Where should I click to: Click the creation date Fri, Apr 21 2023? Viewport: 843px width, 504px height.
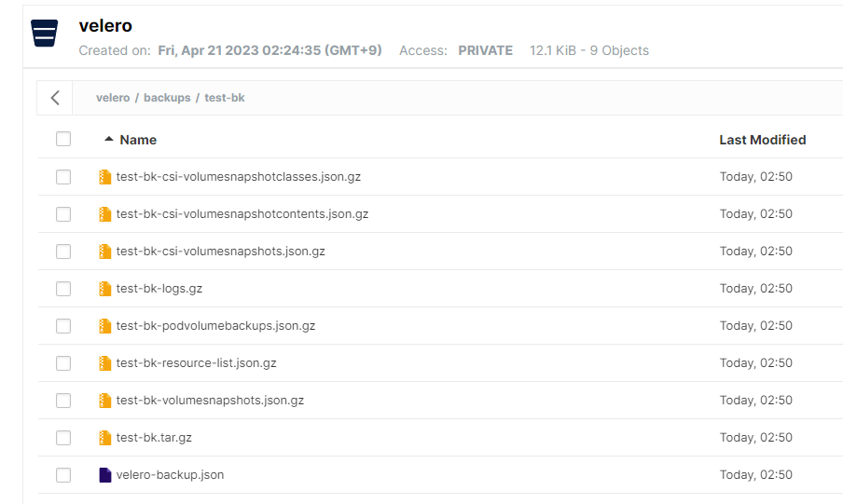click(x=269, y=50)
